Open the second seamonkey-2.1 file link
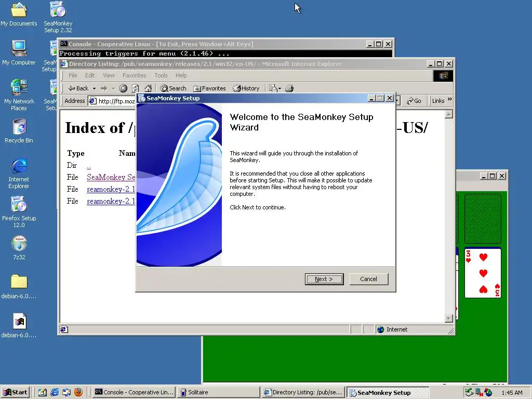Viewport: 532px width, 399px height. 111,201
